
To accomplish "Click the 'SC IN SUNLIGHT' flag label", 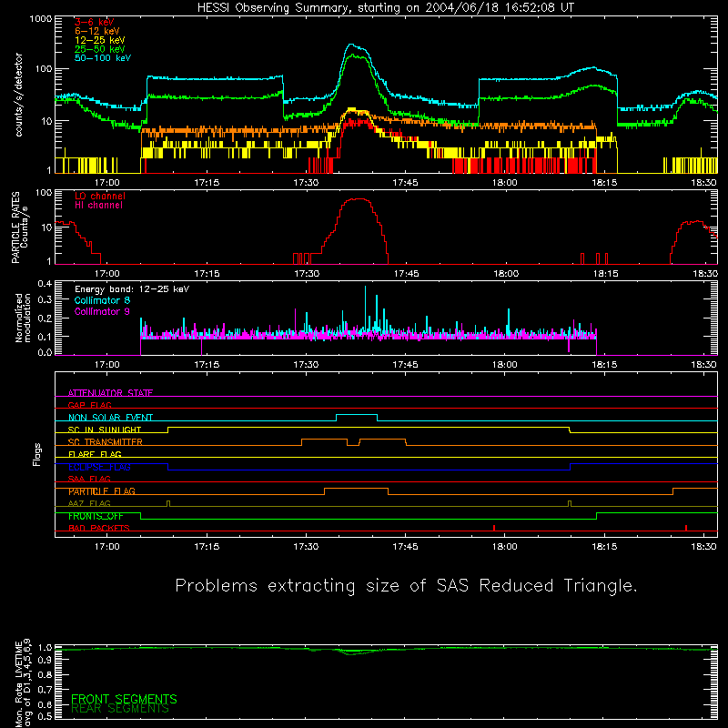I will click(x=105, y=430).
